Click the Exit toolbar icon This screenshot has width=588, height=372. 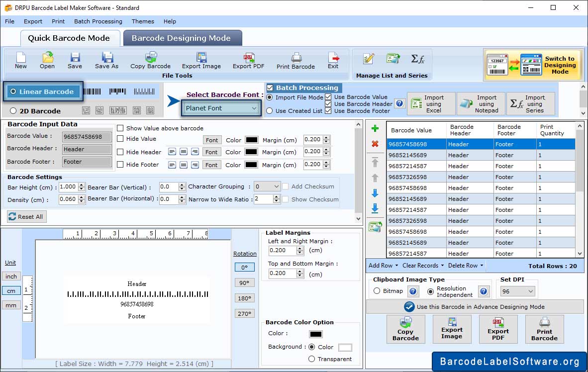[333, 60]
